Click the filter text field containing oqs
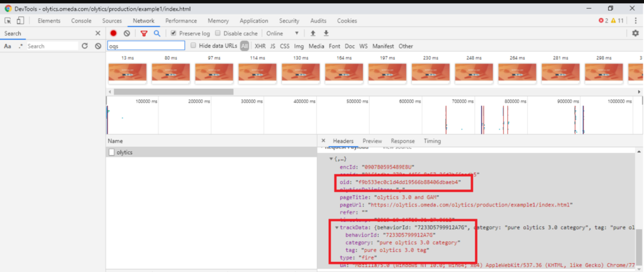The image size is (644, 272). click(146, 46)
